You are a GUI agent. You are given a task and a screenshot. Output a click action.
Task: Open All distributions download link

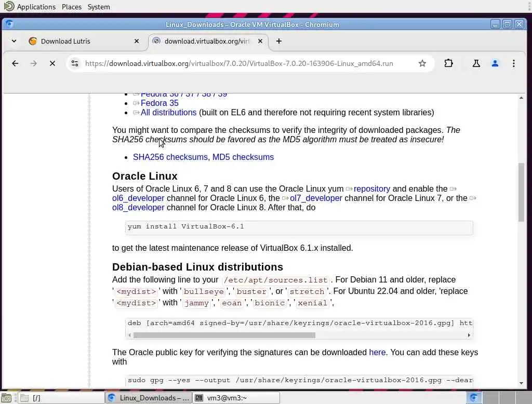coord(168,113)
